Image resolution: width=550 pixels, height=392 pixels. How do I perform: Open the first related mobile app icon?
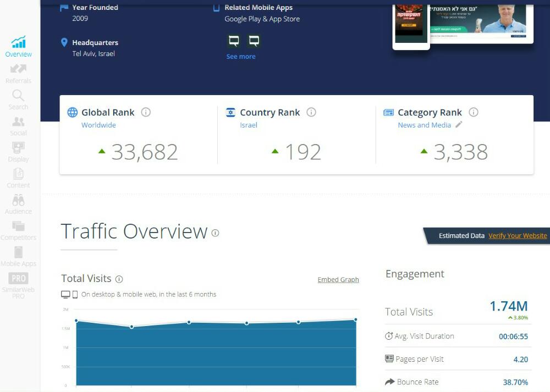point(234,41)
